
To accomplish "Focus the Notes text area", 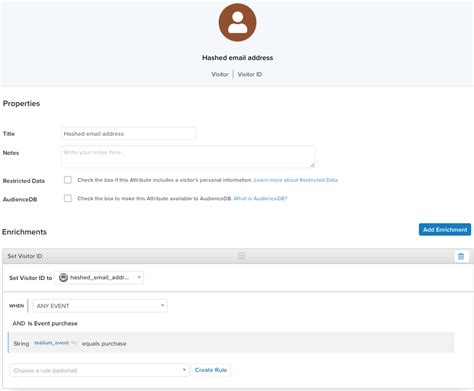I will [x=188, y=157].
